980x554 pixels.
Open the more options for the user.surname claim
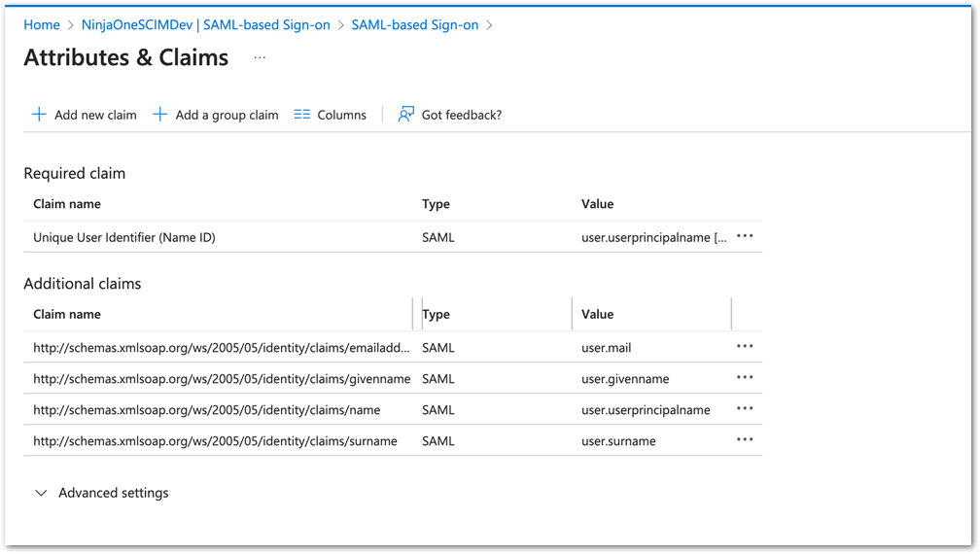(x=745, y=439)
